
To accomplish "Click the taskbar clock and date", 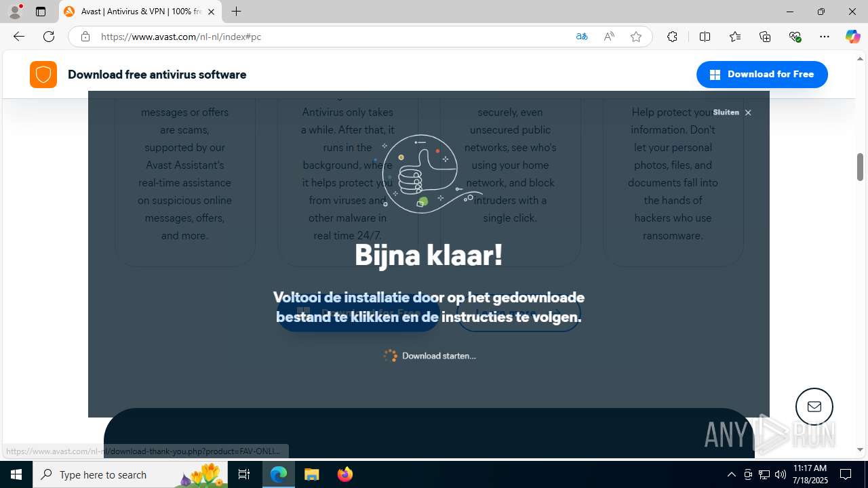I will pos(810,474).
